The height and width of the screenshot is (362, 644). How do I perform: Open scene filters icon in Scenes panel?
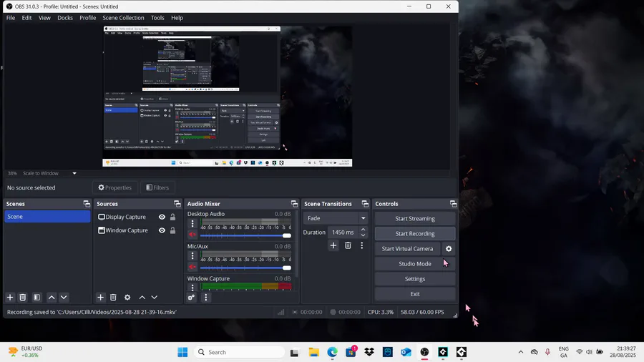[x=37, y=297]
